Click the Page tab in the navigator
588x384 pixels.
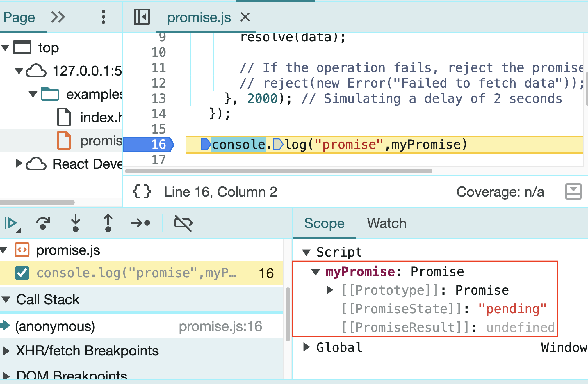click(19, 17)
